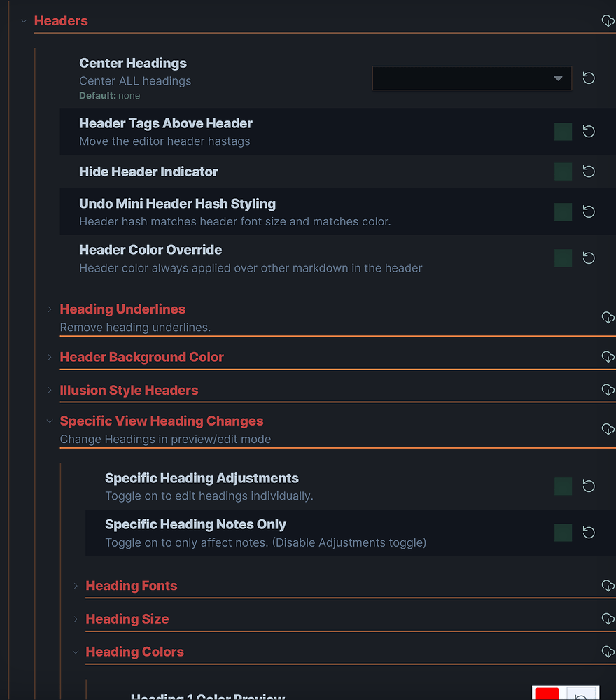Click 'Move the editor header hastags' text
The height and width of the screenshot is (700, 616).
pos(164,141)
